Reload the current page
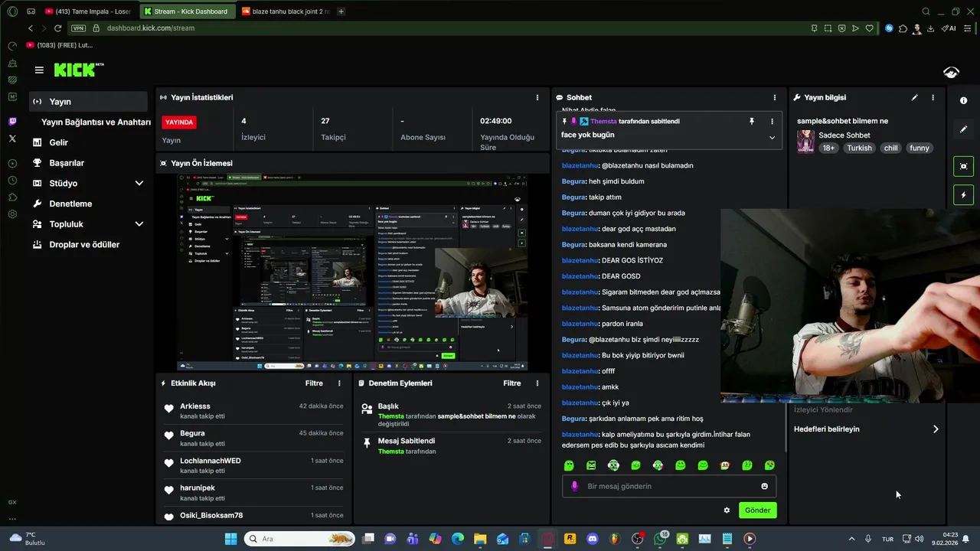Viewport: 980px width, 551px height. click(x=57, y=28)
